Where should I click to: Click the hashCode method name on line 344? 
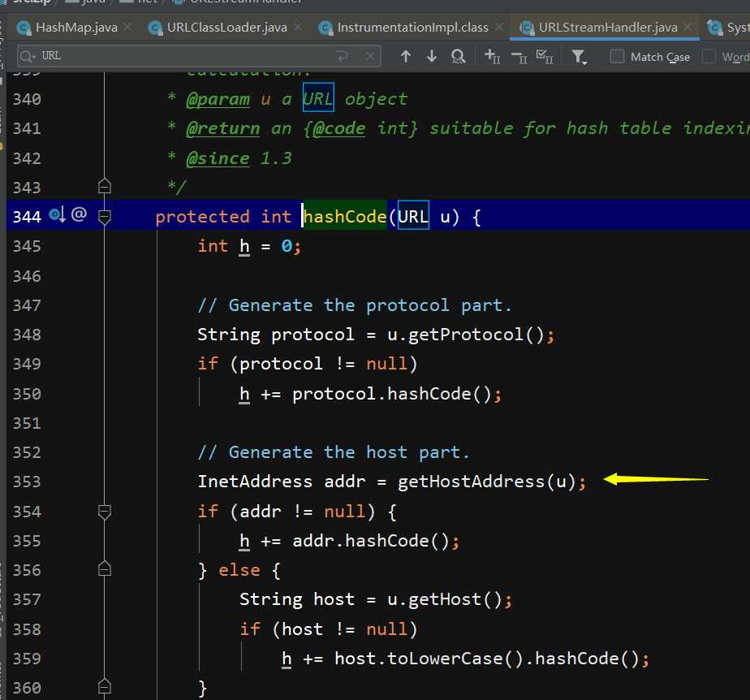(x=345, y=217)
